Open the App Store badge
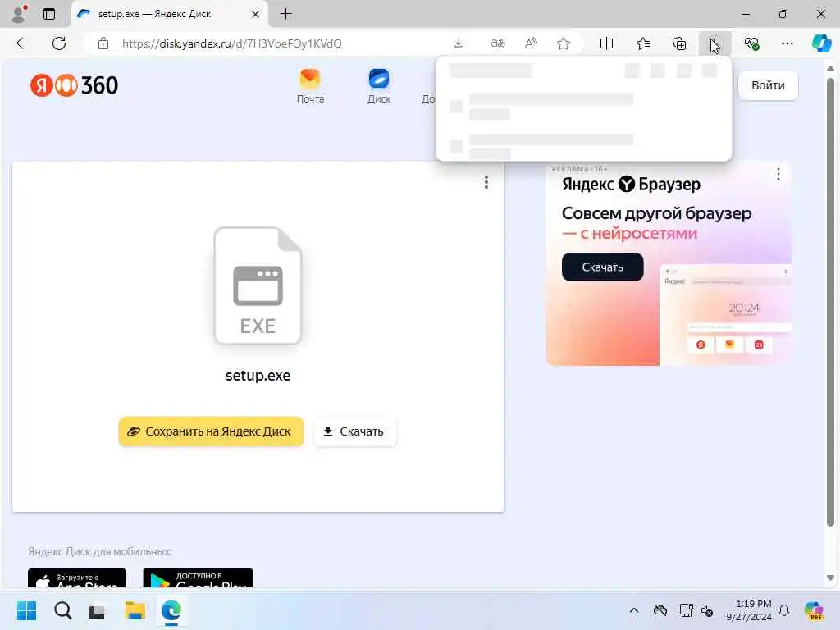Screen dimensions: 840x630 click(77, 578)
